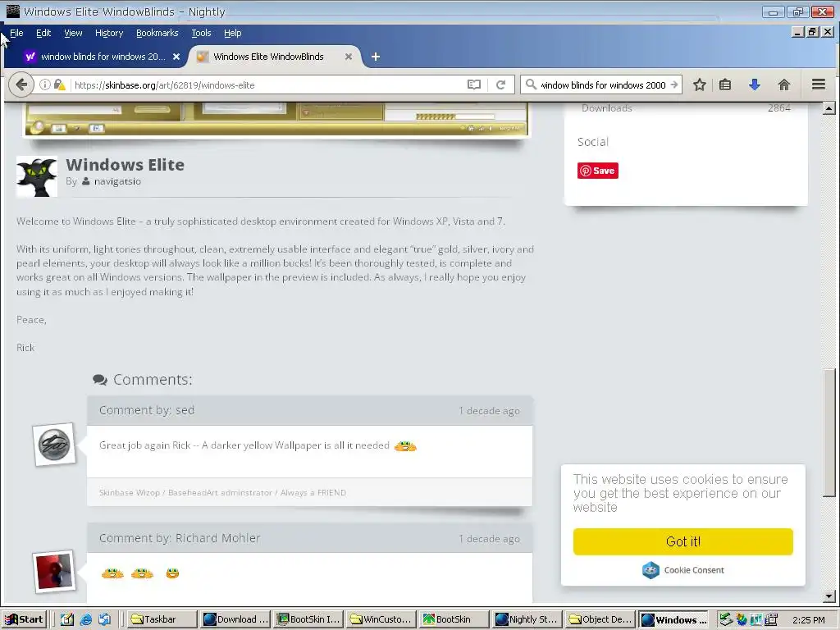Open the View menu
Screen dimensions: 840x630
tap(73, 33)
